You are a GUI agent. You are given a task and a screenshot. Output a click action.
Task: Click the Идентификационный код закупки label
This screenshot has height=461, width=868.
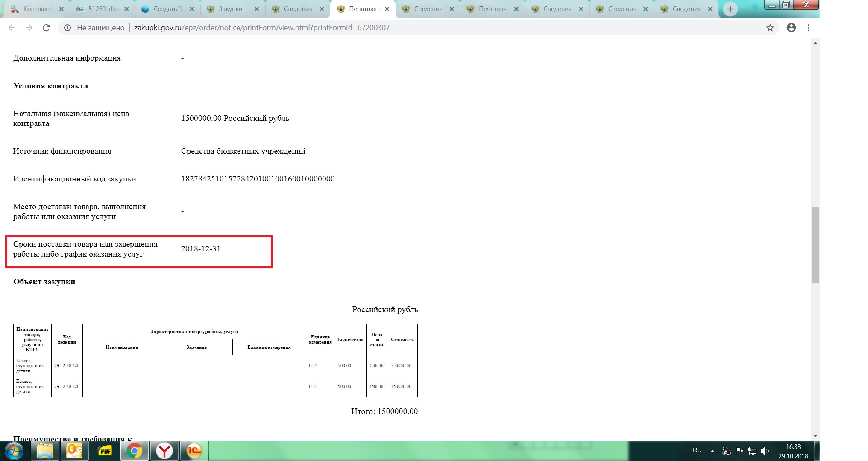(x=74, y=179)
